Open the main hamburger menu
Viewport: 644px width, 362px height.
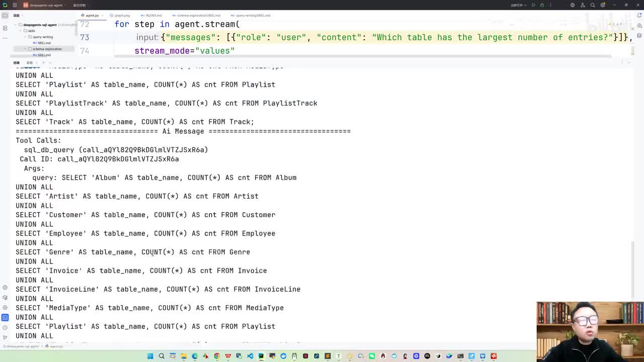[15, 5]
